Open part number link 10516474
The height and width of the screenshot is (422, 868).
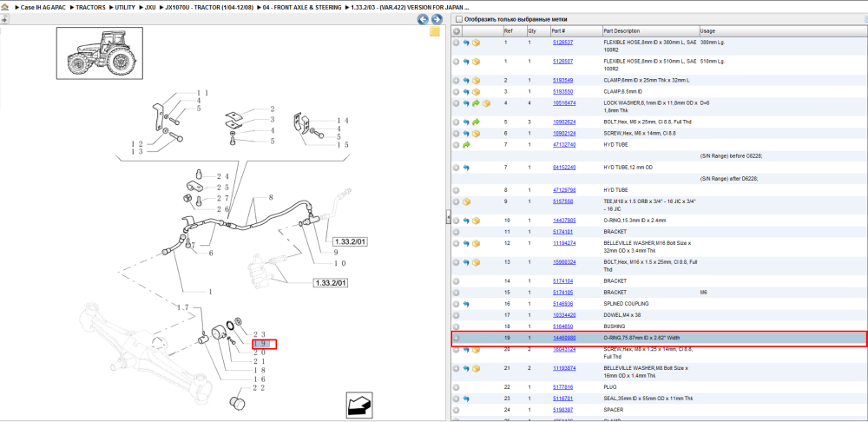coord(564,103)
